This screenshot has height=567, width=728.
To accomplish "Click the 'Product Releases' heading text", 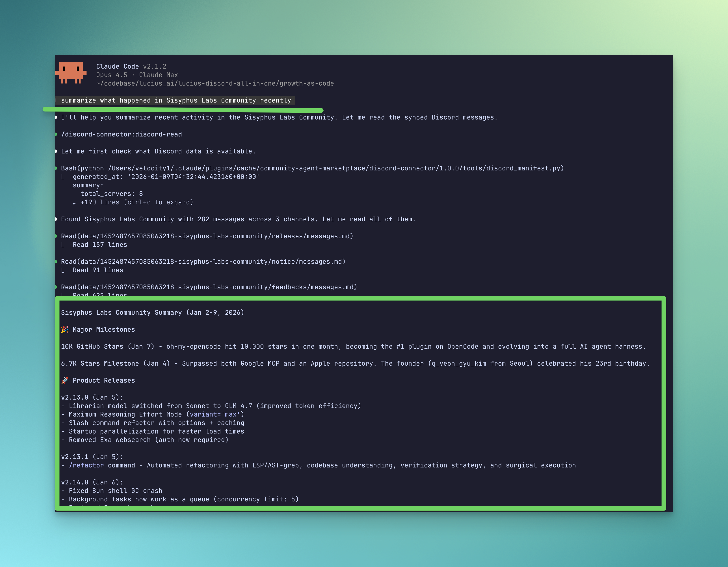I will click(104, 381).
